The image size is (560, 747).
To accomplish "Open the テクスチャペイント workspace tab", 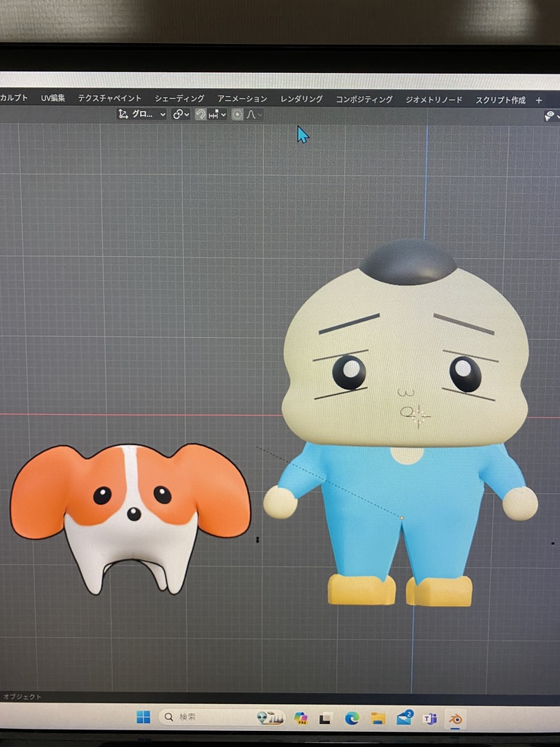I will pyautogui.click(x=109, y=98).
